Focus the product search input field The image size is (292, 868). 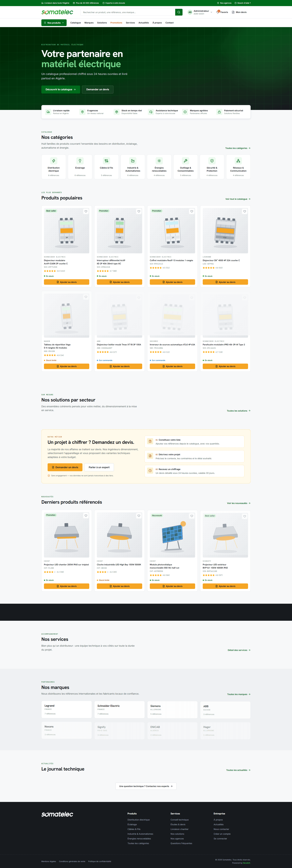pyautogui.click(x=128, y=12)
